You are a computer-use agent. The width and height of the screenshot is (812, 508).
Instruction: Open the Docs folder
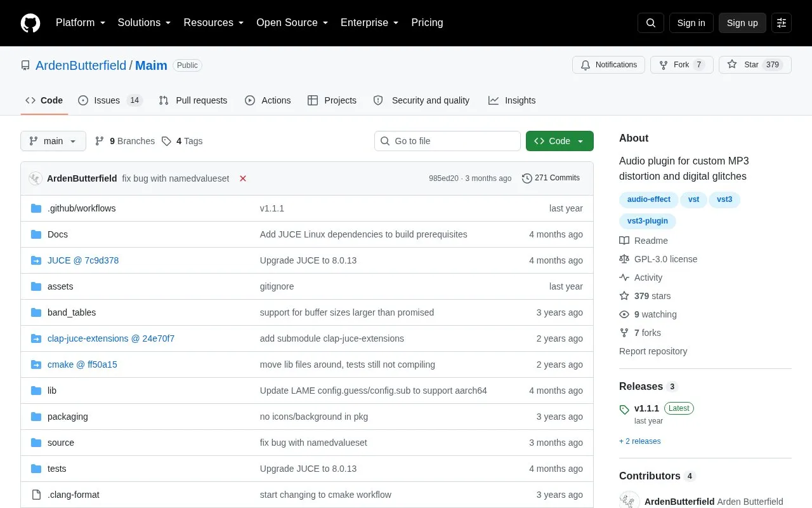pos(58,234)
